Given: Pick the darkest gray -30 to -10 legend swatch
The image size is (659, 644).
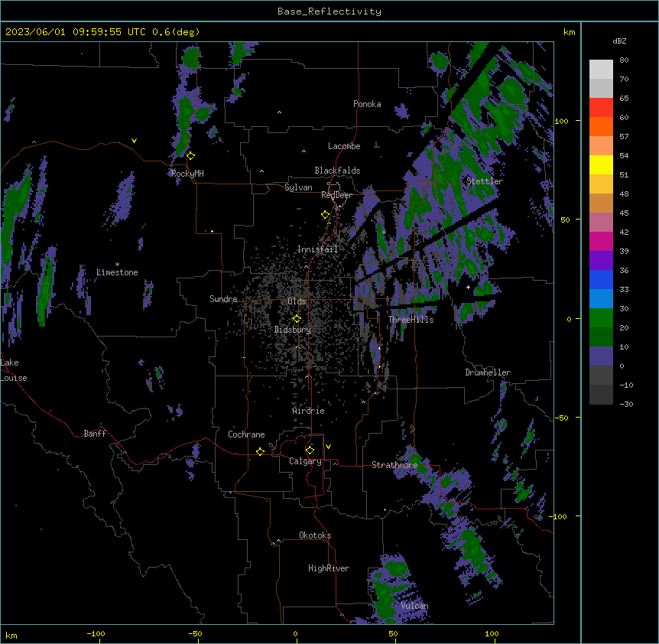Looking at the screenshot, I should pyautogui.click(x=601, y=395).
